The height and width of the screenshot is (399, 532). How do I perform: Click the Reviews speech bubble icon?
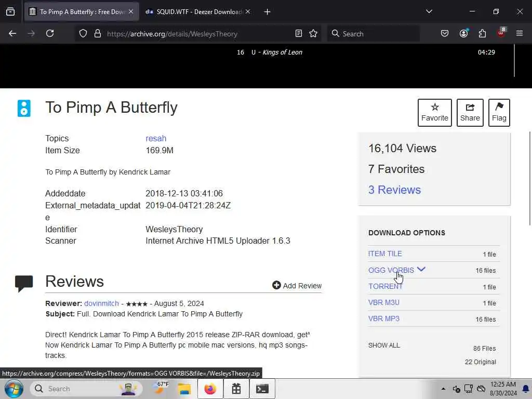point(24,283)
